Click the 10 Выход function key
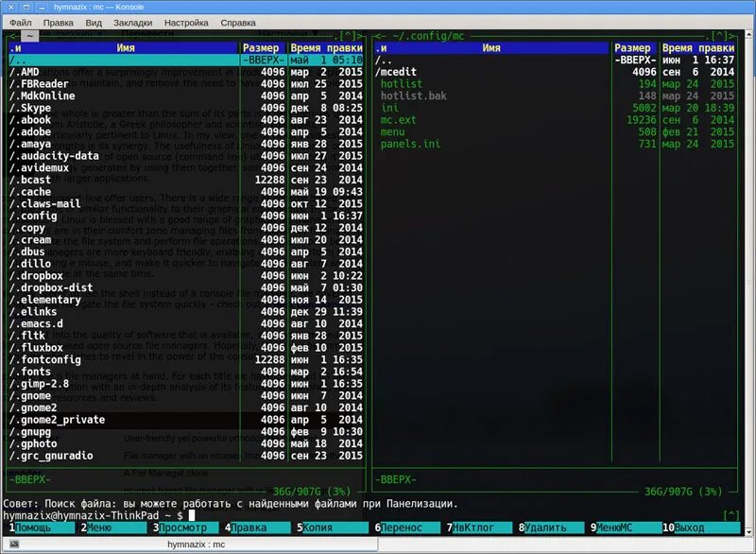The height and width of the screenshot is (554, 756). [x=701, y=528]
